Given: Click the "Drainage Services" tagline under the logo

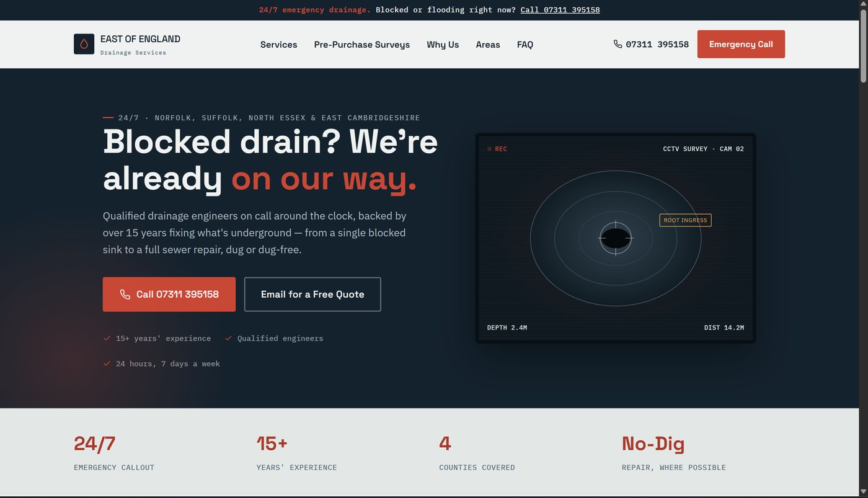Looking at the screenshot, I should [133, 53].
